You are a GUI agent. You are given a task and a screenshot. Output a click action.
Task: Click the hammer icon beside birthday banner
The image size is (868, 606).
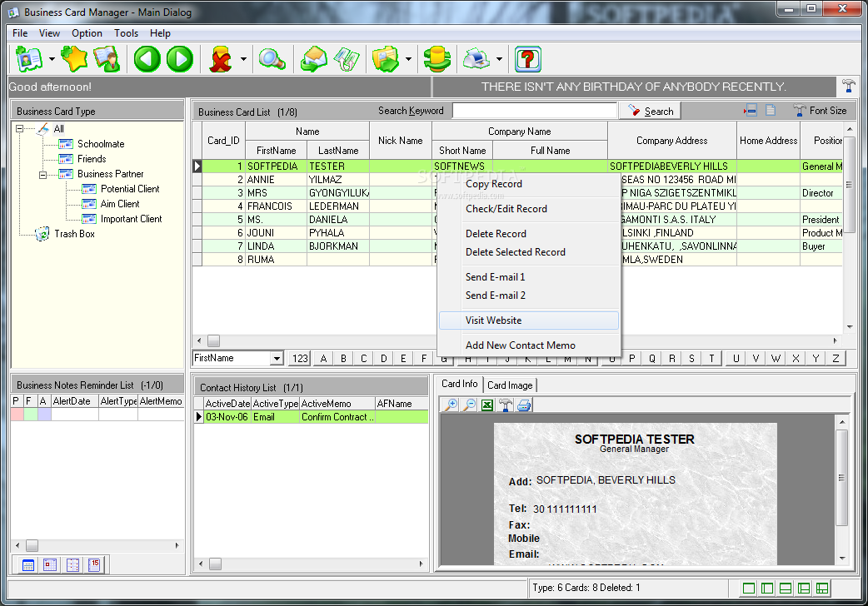click(848, 87)
